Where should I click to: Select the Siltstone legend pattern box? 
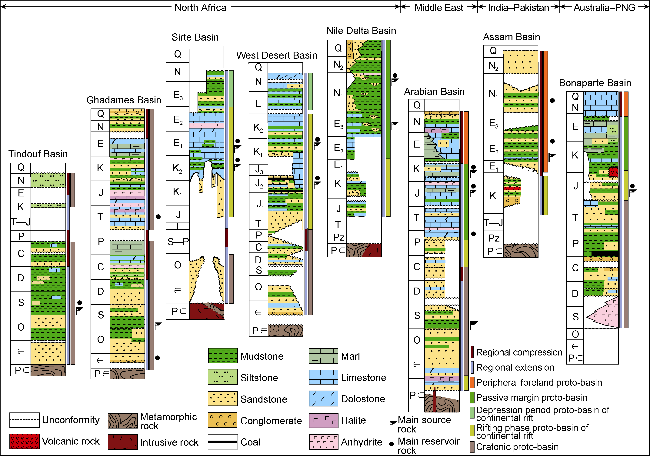point(224,376)
